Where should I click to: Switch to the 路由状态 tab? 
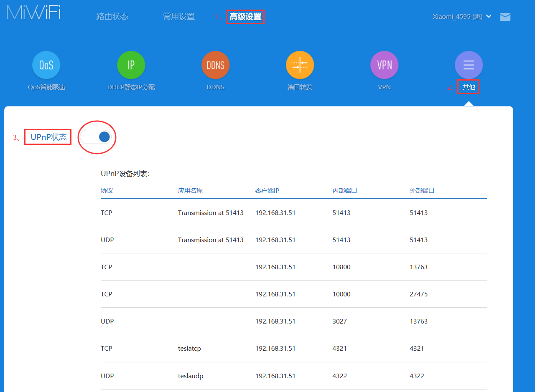[112, 16]
